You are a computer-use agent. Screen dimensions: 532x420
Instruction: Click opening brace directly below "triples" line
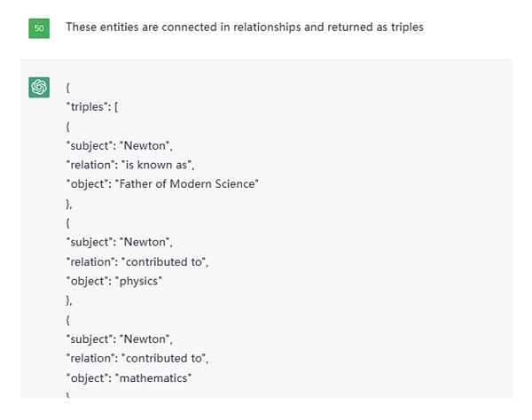click(x=68, y=126)
